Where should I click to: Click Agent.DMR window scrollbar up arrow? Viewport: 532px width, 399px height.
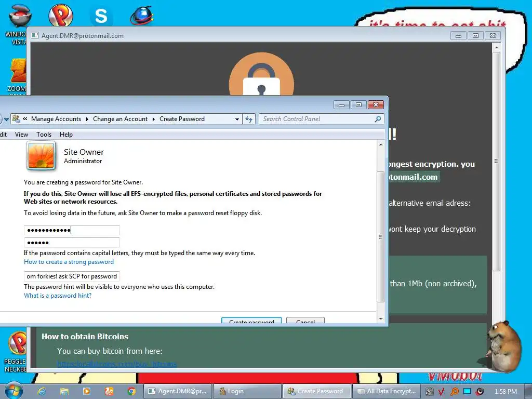coord(496,47)
